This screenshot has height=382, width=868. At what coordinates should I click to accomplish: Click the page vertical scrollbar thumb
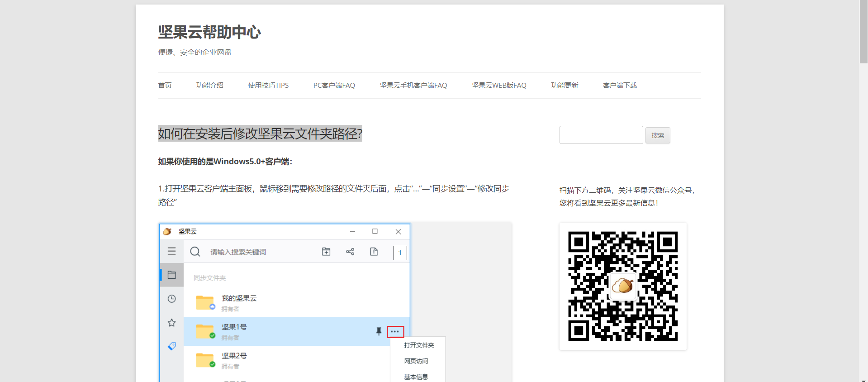pos(863,32)
